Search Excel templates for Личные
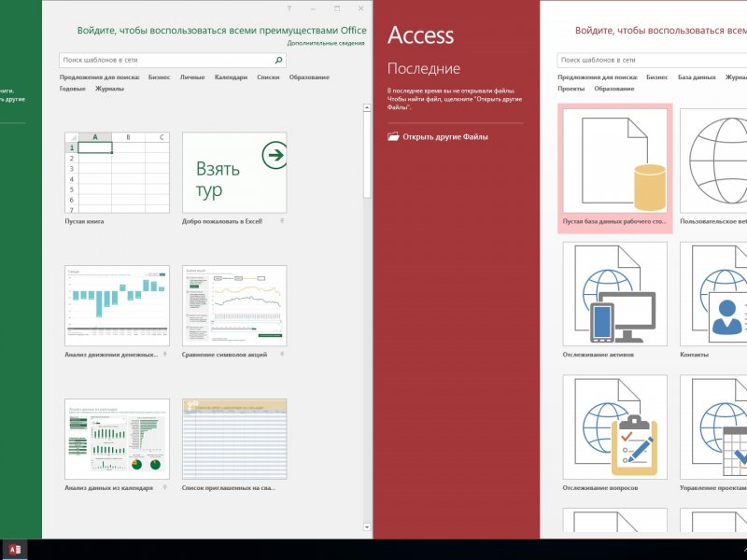 click(x=192, y=77)
